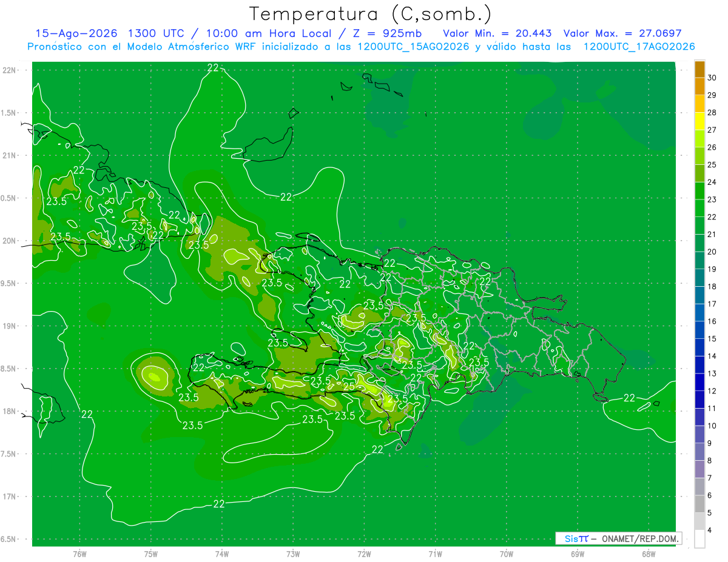Select the "Z = 925mb" pressure level text
This screenshot has height=562, width=728.
click(x=387, y=33)
